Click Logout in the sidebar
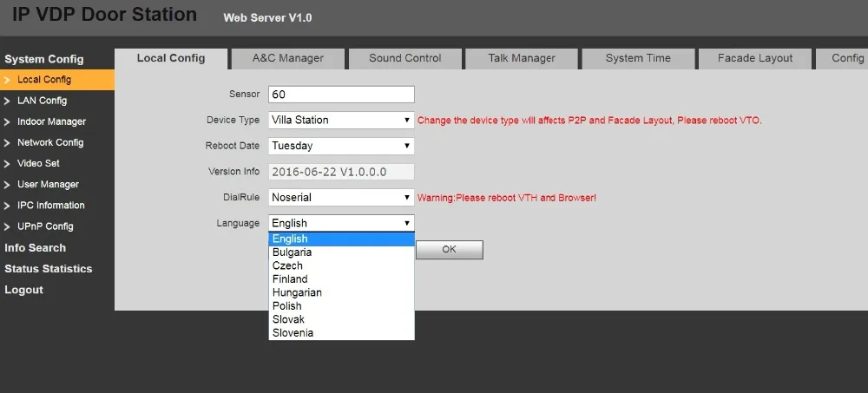Screen dimensions: 868x393 click(x=23, y=290)
